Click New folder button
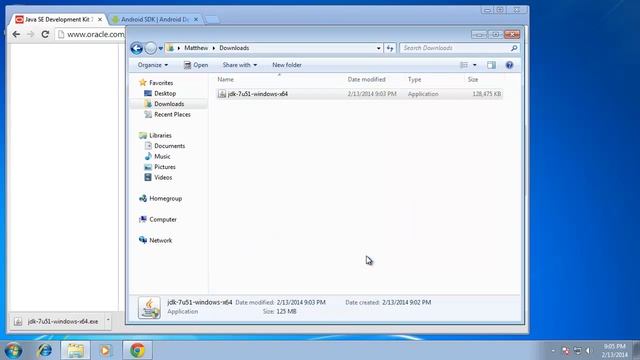The width and height of the screenshot is (640, 360). (x=287, y=65)
